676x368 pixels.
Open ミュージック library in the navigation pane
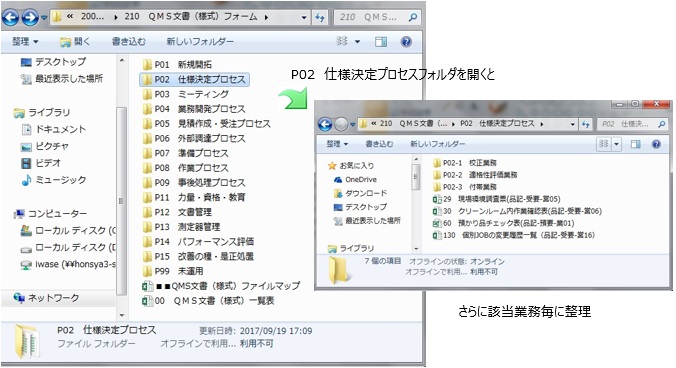tap(54, 180)
